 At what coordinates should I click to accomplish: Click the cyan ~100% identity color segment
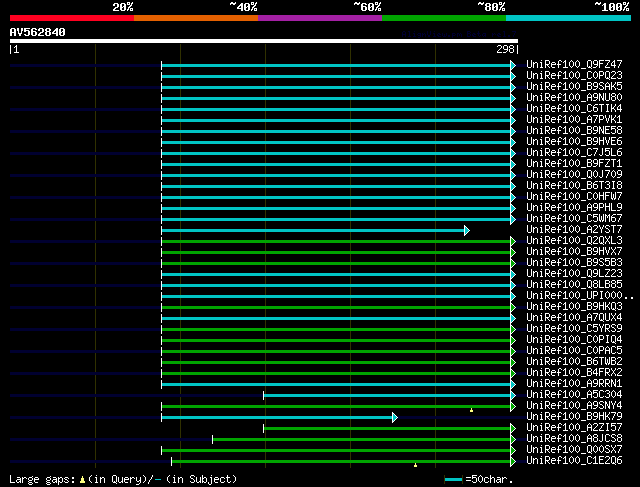coord(567,18)
